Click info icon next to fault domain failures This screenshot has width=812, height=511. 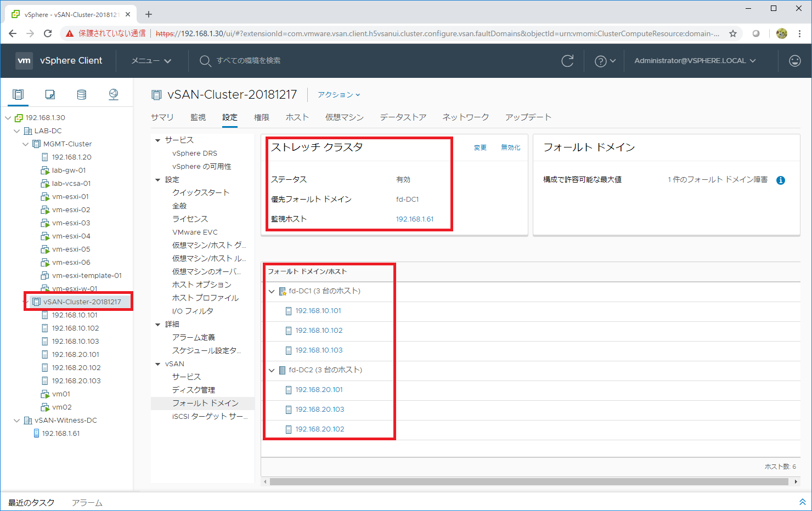point(781,180)
